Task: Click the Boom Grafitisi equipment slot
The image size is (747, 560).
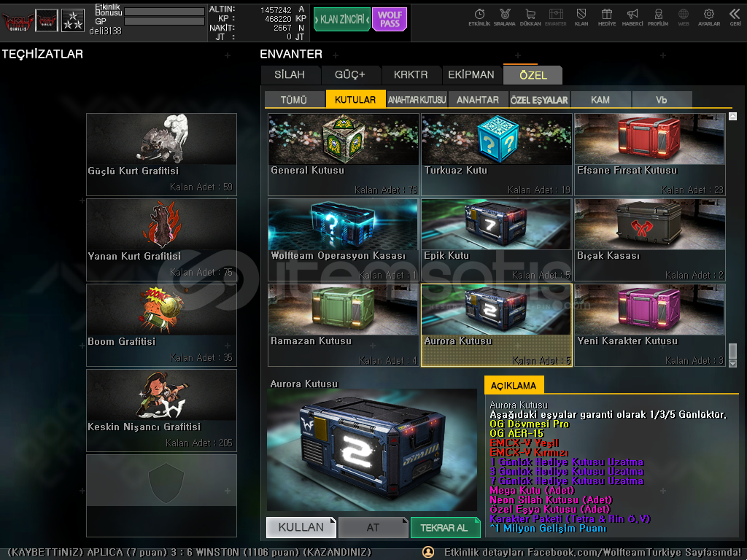Action: 161,325
